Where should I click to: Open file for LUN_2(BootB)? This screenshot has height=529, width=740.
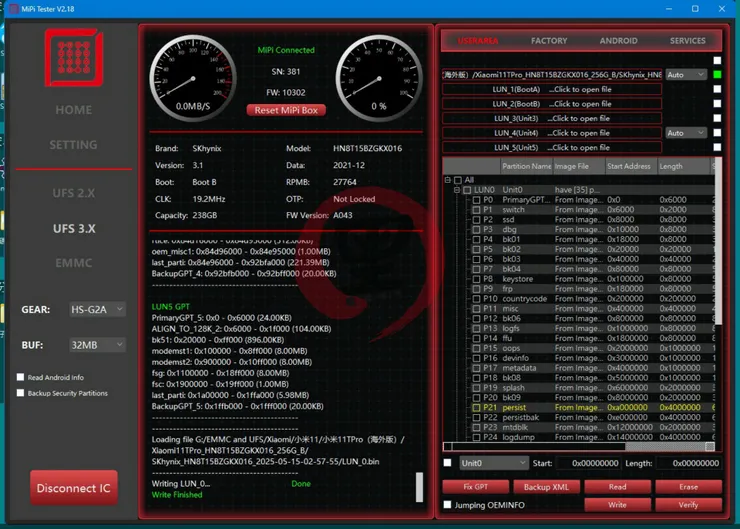[552, 104]
